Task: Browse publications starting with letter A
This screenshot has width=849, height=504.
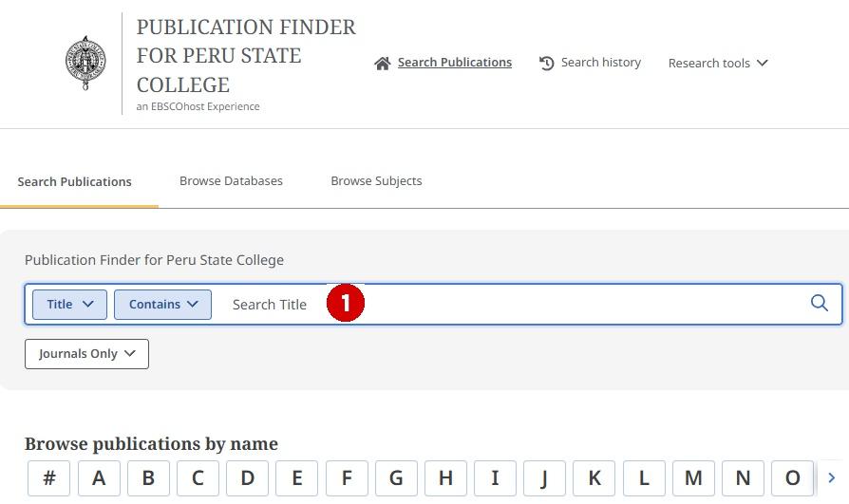Action: click(99, 478)
